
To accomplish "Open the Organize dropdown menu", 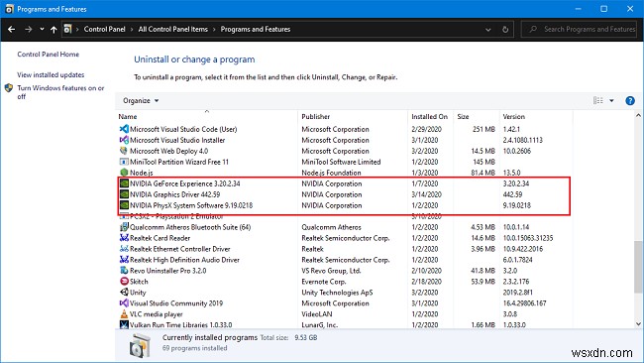I will pos(141,101).
